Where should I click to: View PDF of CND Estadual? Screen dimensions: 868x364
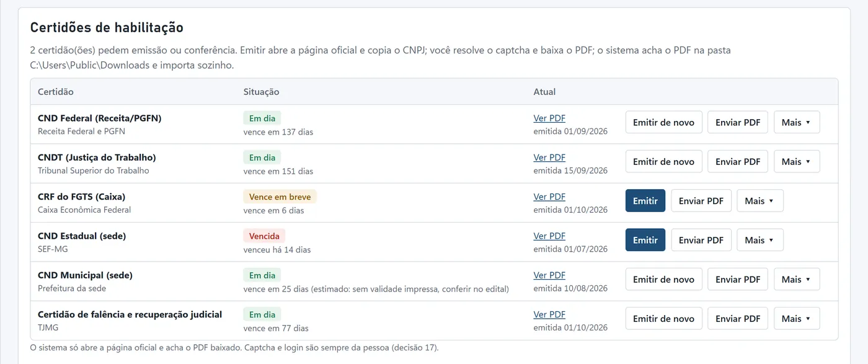click(x=549, y=236)
